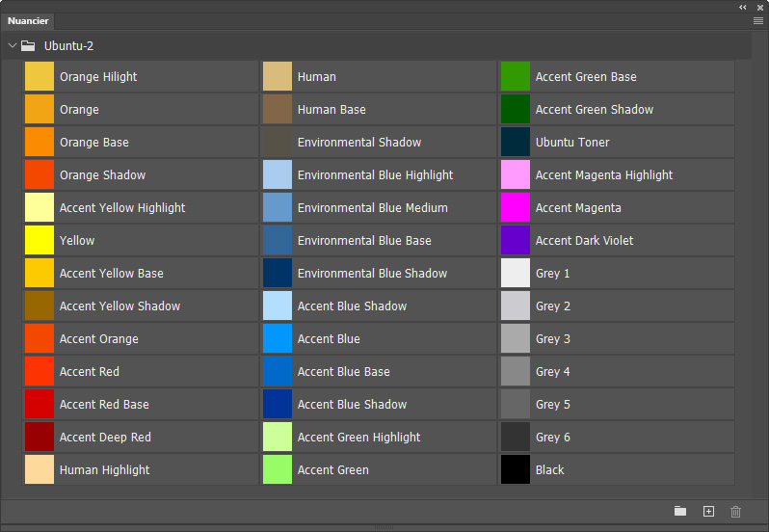Collapse the panel with the double-arrow icon
Image resolution: width=769 pixels, height=532 pixels.
coord(743,7)
